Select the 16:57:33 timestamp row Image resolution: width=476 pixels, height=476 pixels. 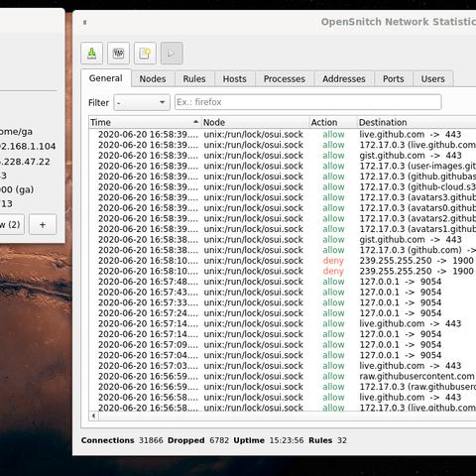click(x=148, y=302)
